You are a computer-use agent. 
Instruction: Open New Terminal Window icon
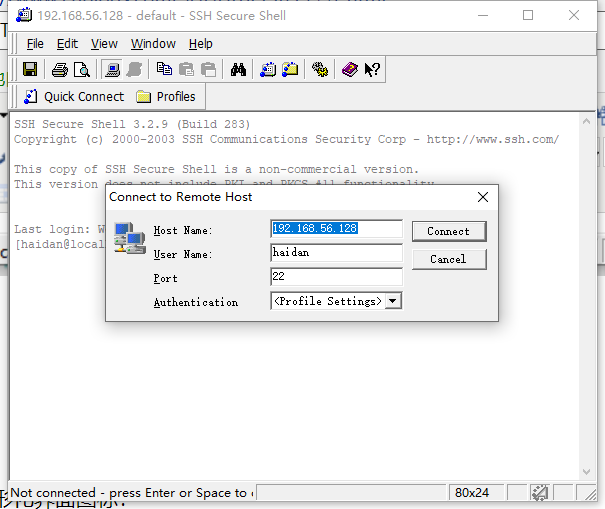coord(268,70)
